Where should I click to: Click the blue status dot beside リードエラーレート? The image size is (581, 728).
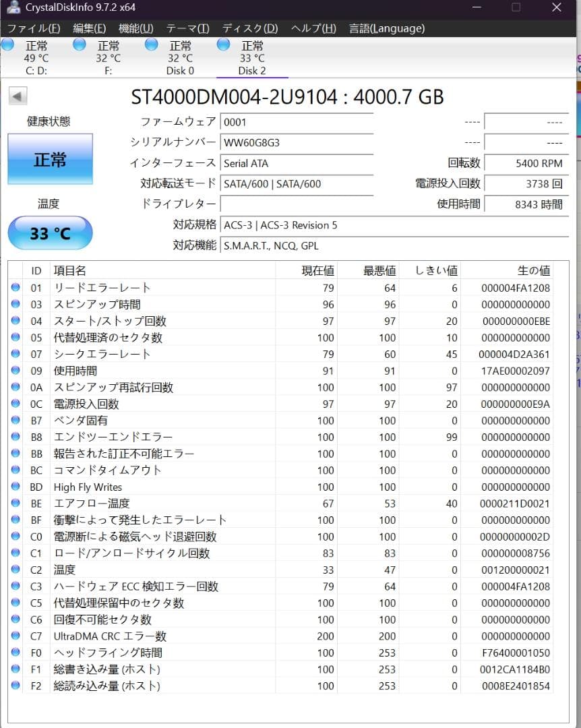[16, 288]
